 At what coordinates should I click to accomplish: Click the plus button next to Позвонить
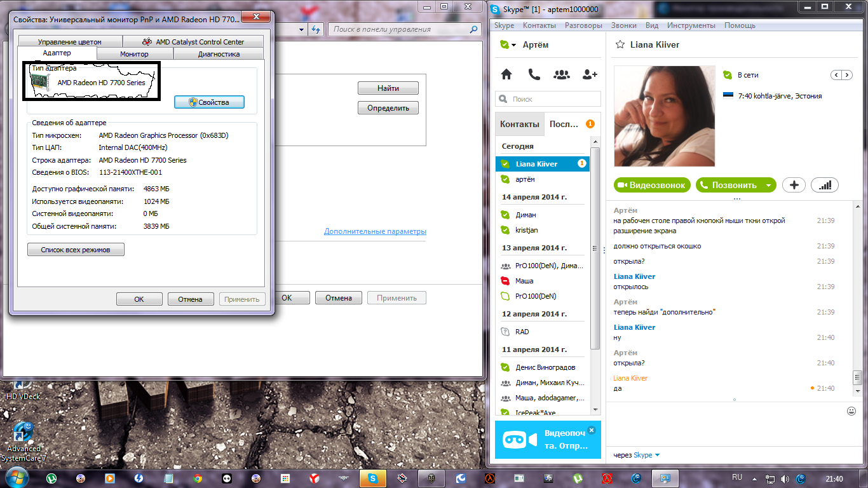794,185
